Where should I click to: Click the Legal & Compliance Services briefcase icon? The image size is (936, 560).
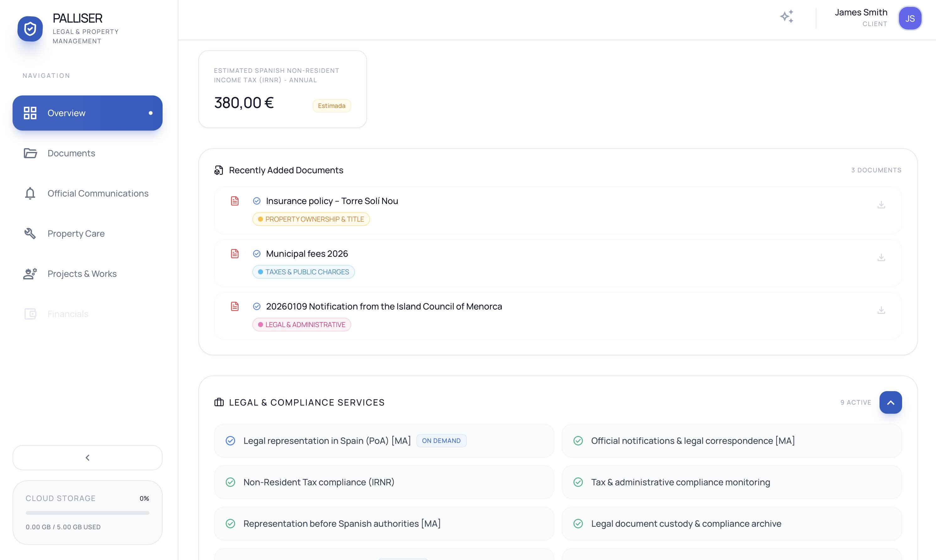[x=219, y=402]
